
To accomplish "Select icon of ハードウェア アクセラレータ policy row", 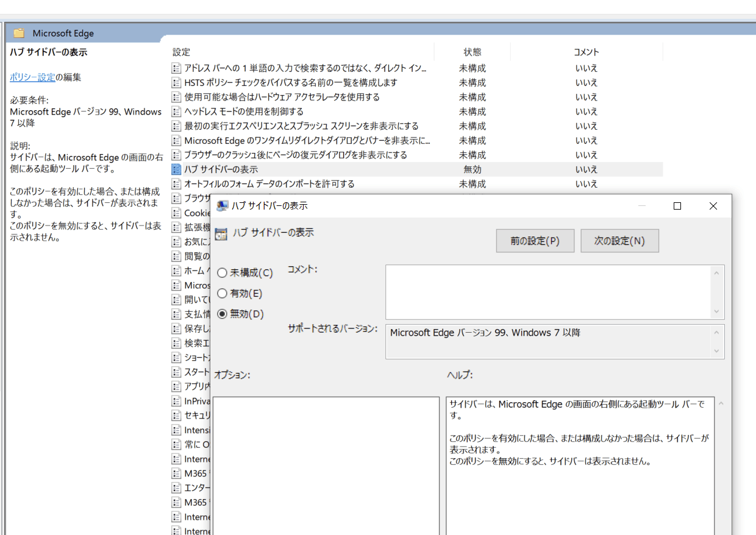I will (x=177, y=97).
